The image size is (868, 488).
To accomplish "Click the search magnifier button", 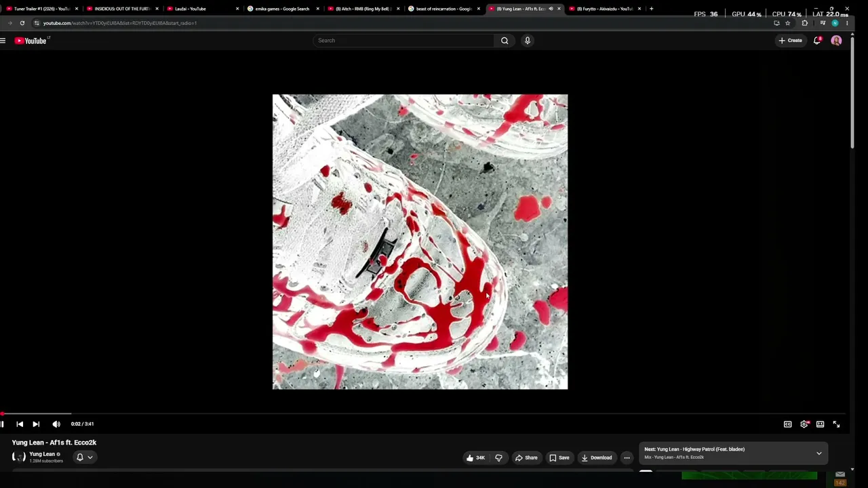I will (x=505, y=41).
